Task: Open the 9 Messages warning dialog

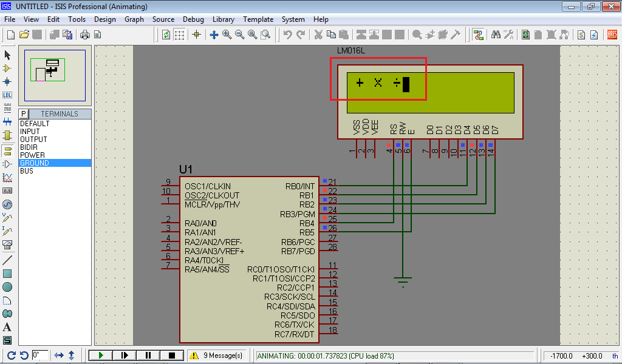Action: [x=217, y=355]
